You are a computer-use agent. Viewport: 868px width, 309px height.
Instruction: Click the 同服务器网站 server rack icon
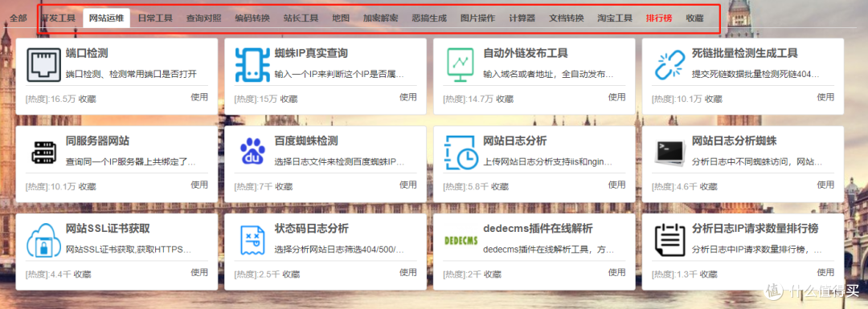click(x=43, y=152)
